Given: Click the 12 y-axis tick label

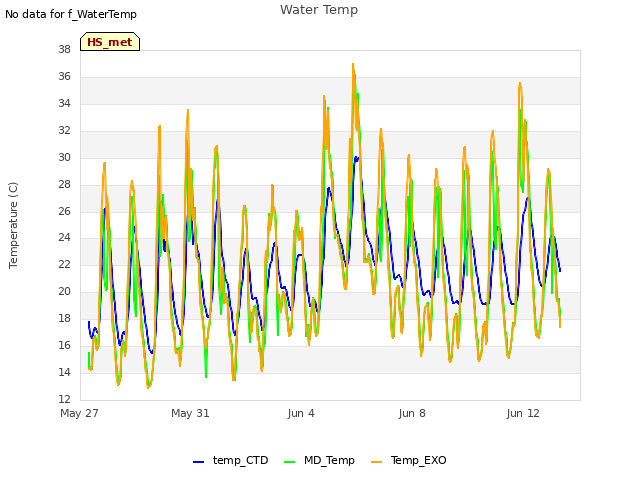Looking at the screenshot, I should [64, 399].
